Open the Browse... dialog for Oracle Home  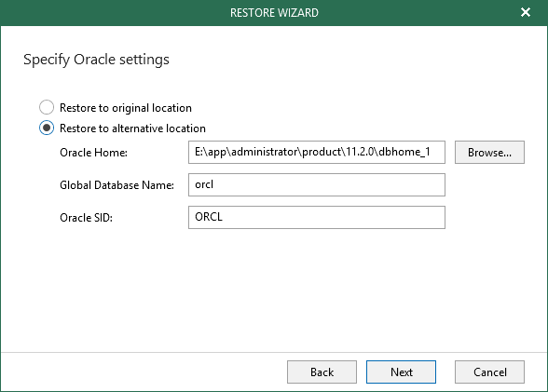pyautogui.click(x=489, y=152)
